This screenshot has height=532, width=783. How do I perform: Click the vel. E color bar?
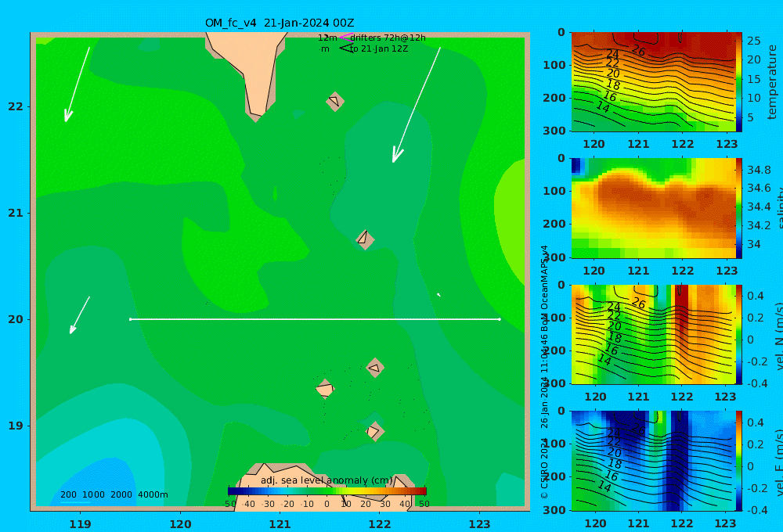pos(739,461)
